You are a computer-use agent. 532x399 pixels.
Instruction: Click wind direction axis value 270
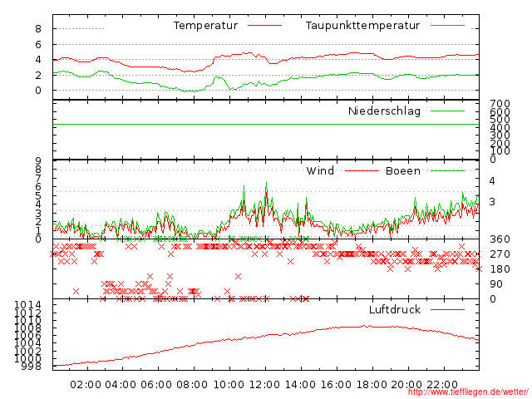(500, 254)
